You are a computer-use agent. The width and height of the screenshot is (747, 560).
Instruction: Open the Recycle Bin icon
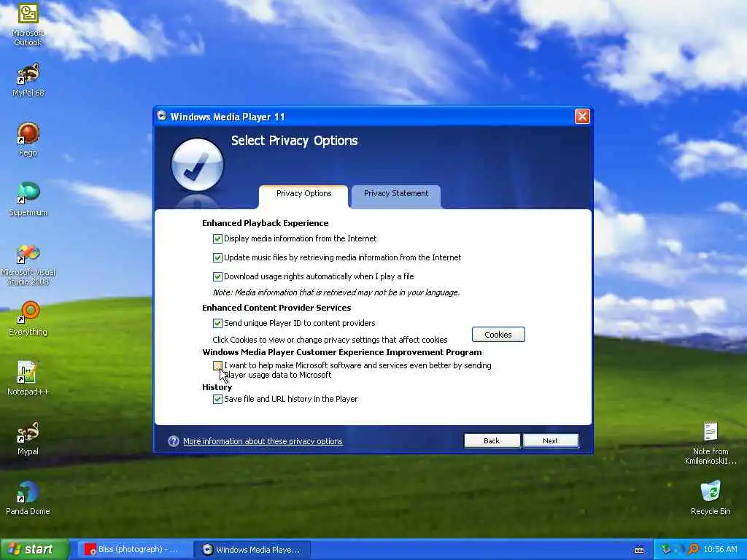tap(711, 498)
